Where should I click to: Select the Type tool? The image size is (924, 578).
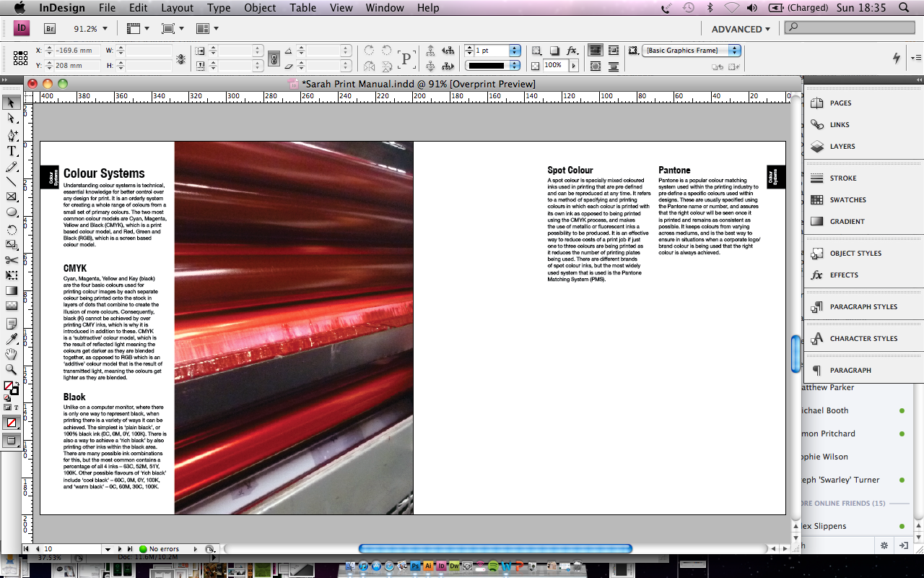(12, 151)
